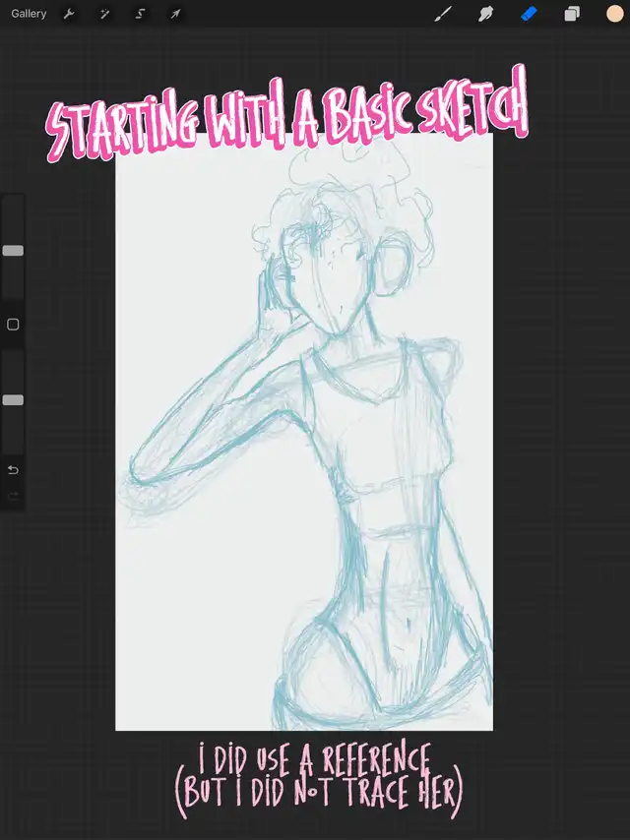Redo with the sidebar redo arrow
The height and width of the screenshot is (840, 630).
click(13, 496)
